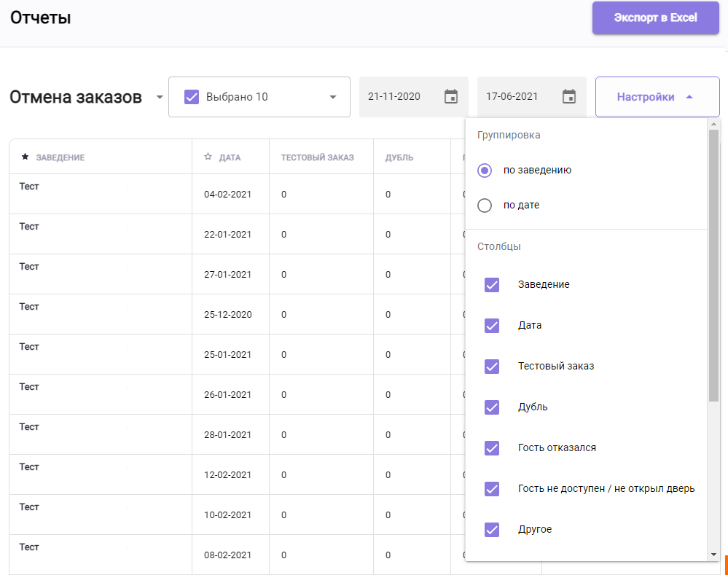The width and height of the screenshot is (728, 575).
Task: Sort by the Заведение column header
Action: 60,157
